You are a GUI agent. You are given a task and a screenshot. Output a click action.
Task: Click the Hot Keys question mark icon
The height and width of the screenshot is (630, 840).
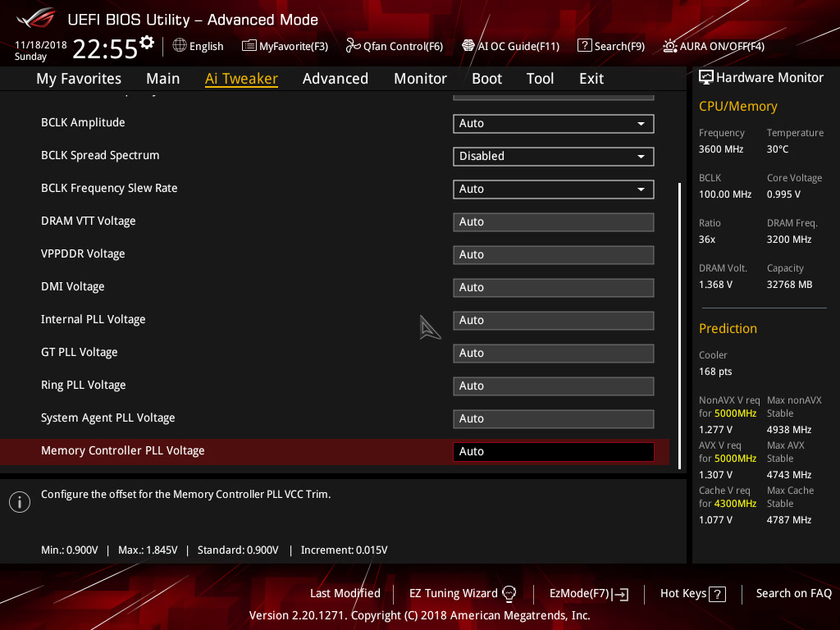(x=717, y=594)
